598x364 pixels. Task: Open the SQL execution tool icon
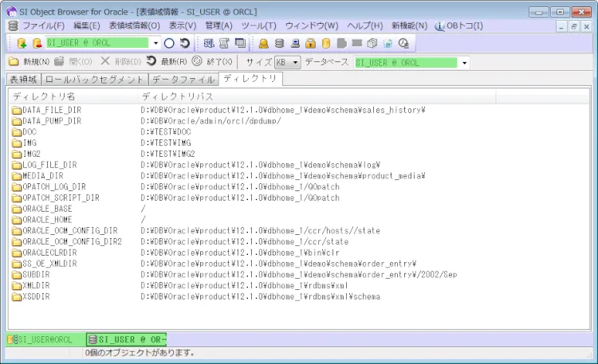pyautogui.click(x=209, y=43)
